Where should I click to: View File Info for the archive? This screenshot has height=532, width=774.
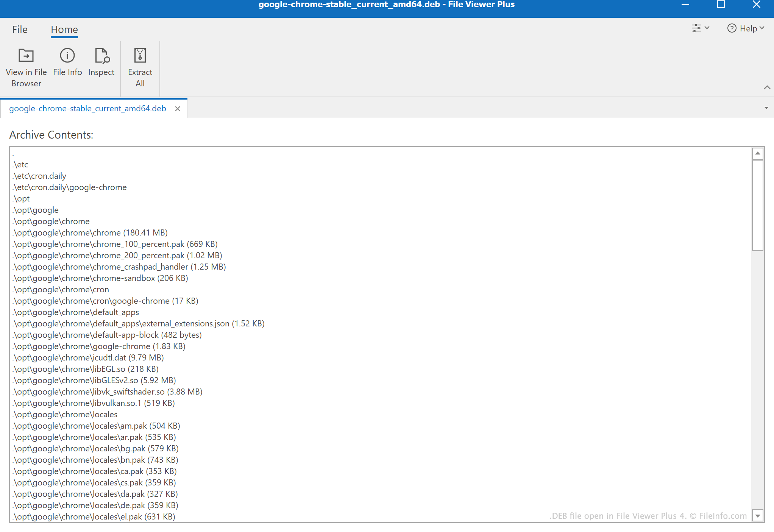click(x=67, y=62)
